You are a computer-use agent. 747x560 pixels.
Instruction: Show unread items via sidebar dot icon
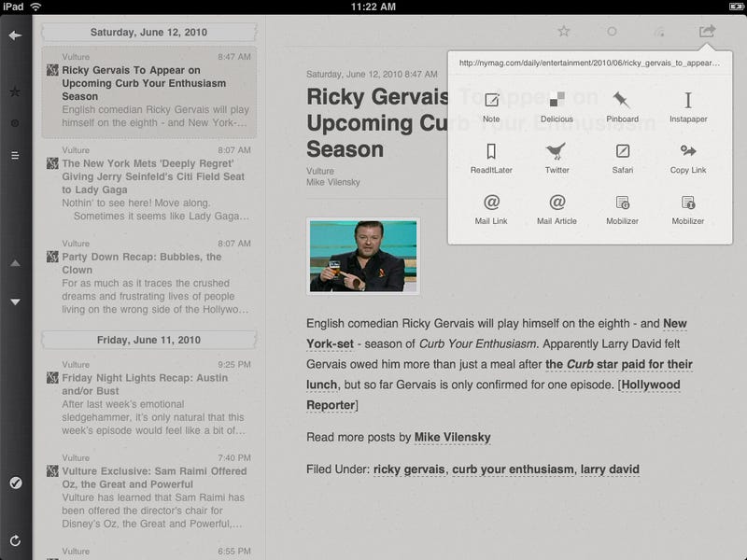tap(15, 123)
